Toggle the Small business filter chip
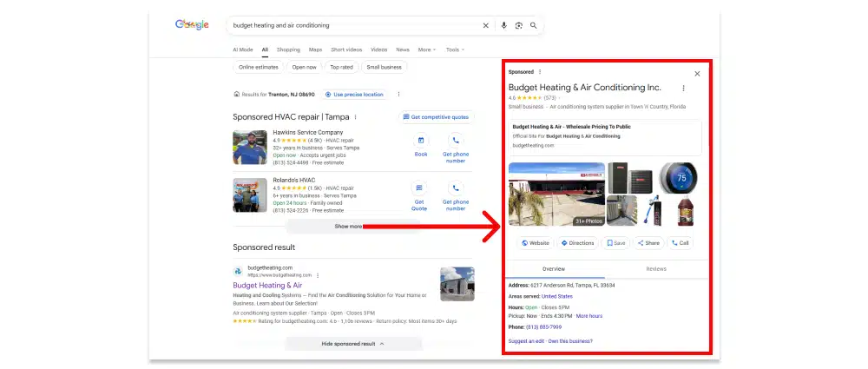868x369 pixels. point(384,67)
